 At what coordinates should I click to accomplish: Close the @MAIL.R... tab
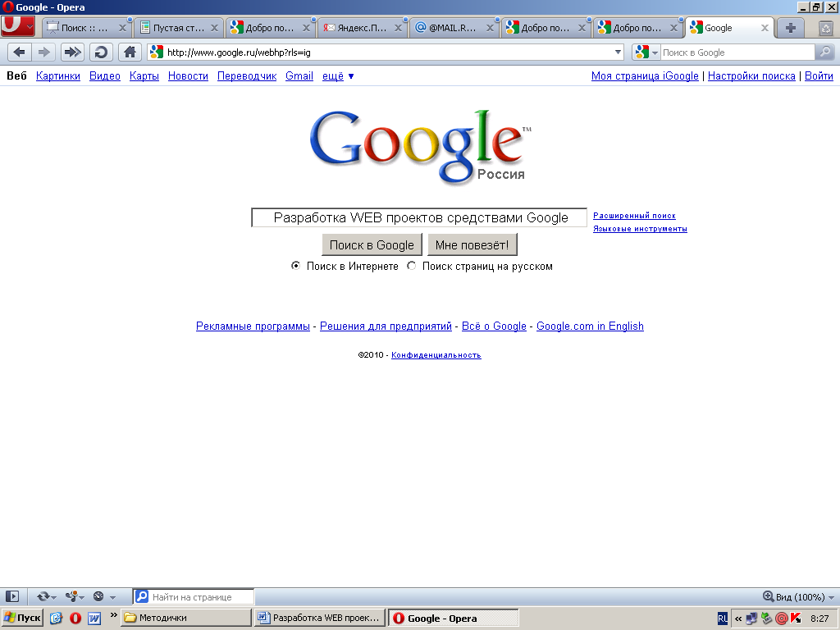(490, 28)
